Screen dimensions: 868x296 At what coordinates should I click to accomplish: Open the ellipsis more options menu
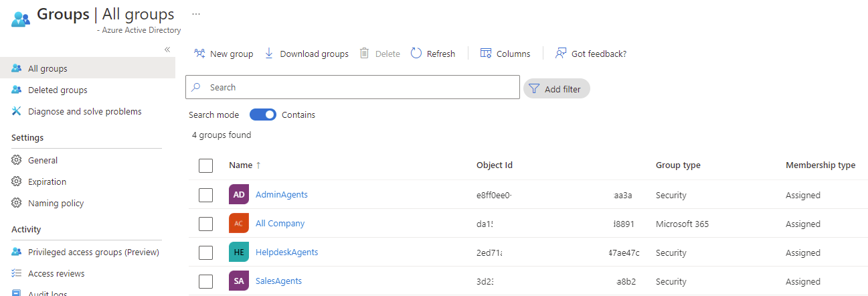(x=196, y=13)
